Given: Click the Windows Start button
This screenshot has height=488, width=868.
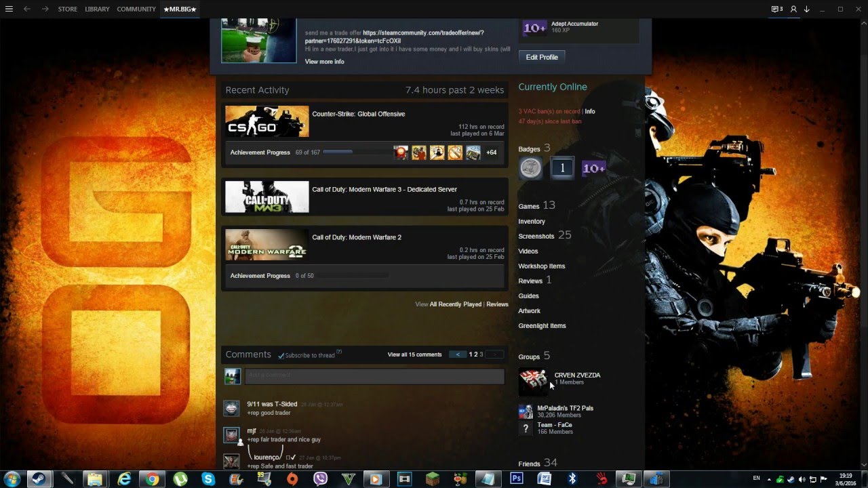Looking at the screenshot, I should [12, 479].
